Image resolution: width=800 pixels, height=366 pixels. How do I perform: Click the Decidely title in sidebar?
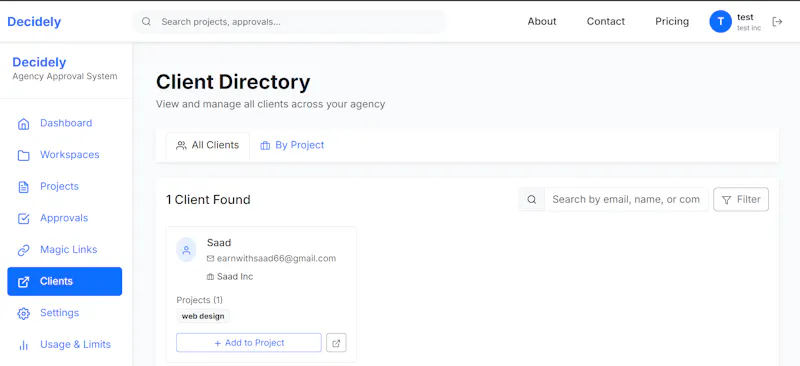tap(39, 62)
